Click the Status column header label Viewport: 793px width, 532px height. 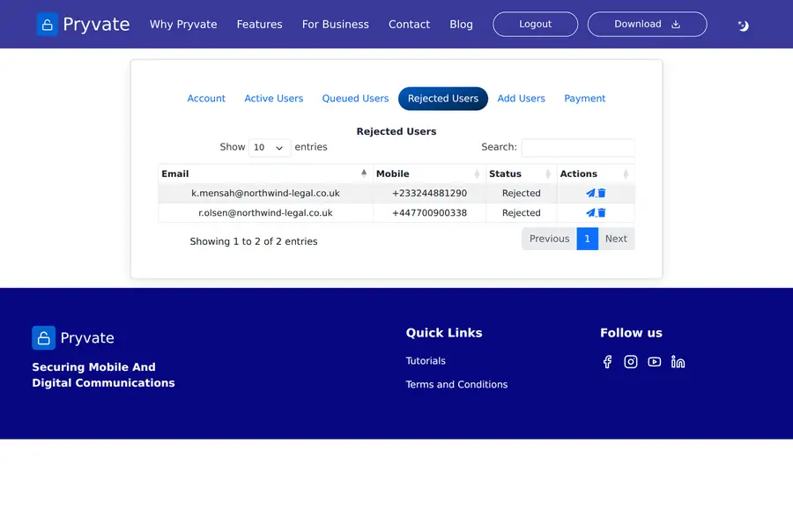pyautogui.click(x=505, y=174)
